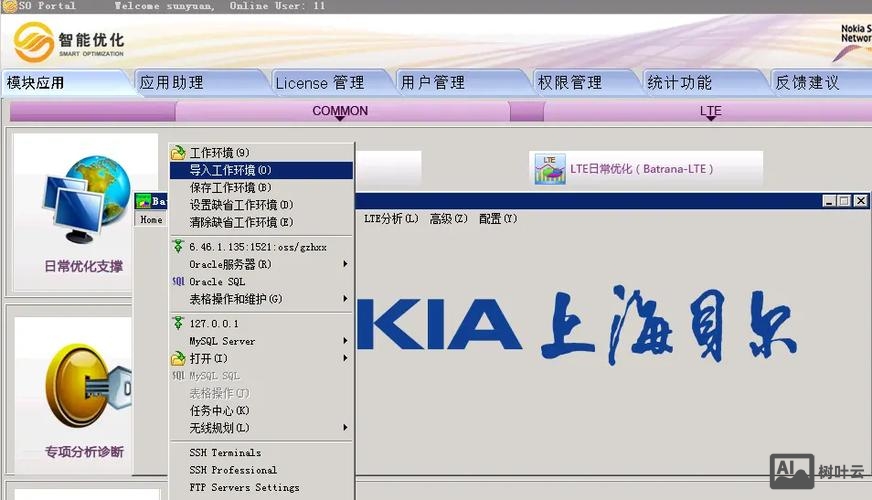Expand the 表格操作和维护 submenu arrow

click(345, 299)
